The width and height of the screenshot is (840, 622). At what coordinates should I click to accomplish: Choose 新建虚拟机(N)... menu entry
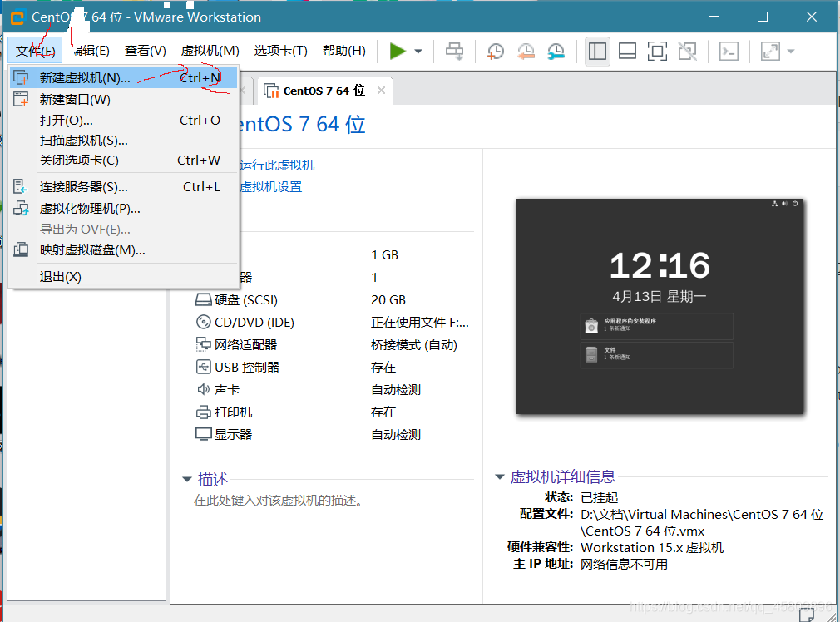point(124,77)
